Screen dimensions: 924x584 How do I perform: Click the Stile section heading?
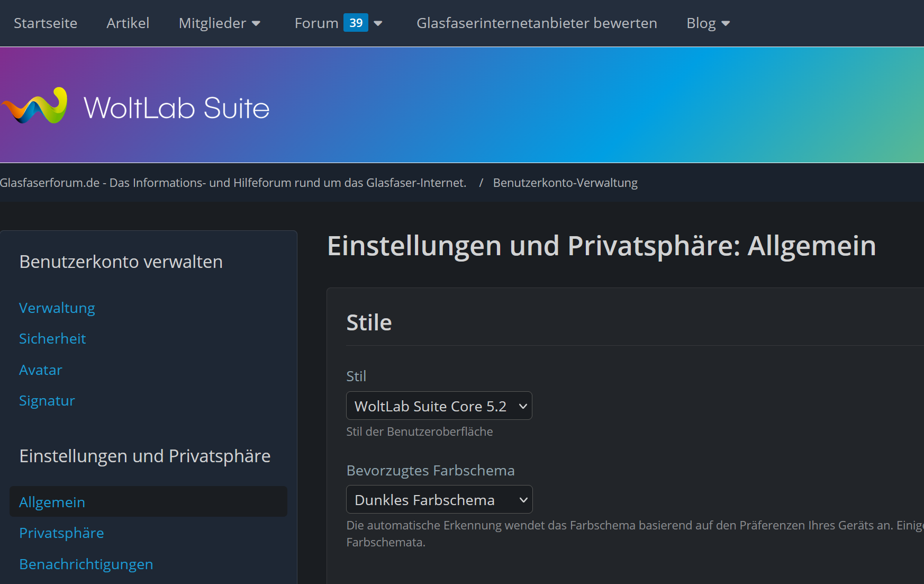click(x=369, y=322)
